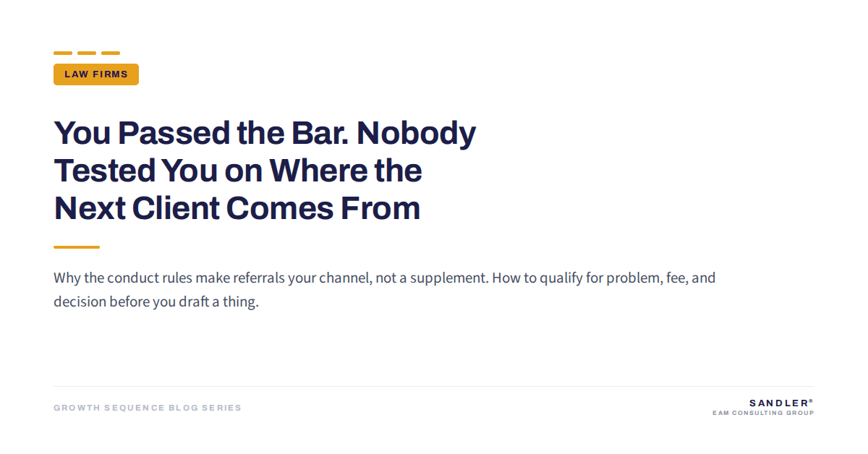This screenshot has height=454, width=868.
Task: Click the third gold dash above the badge
Action: [111, 53]
